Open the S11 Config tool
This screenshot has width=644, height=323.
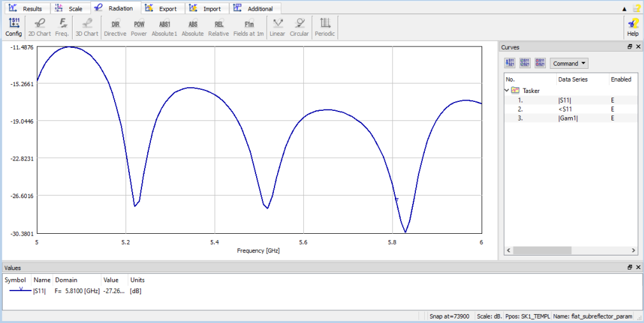point(13,27)
